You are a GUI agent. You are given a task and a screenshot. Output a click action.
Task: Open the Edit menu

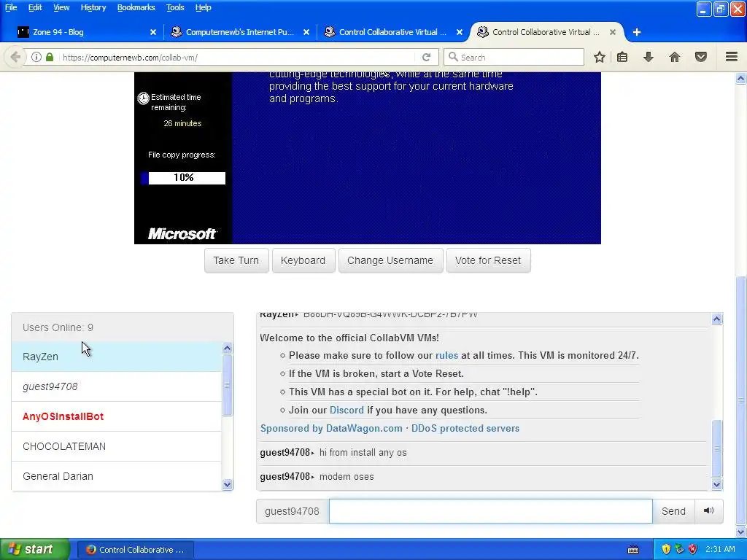click(x=35, y=7)
